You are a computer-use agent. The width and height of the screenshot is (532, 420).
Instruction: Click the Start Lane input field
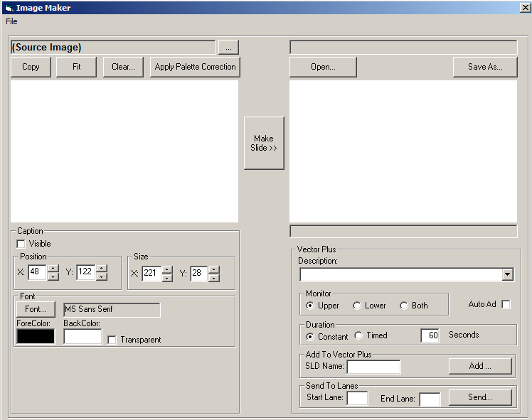click(x=357, y=398)
